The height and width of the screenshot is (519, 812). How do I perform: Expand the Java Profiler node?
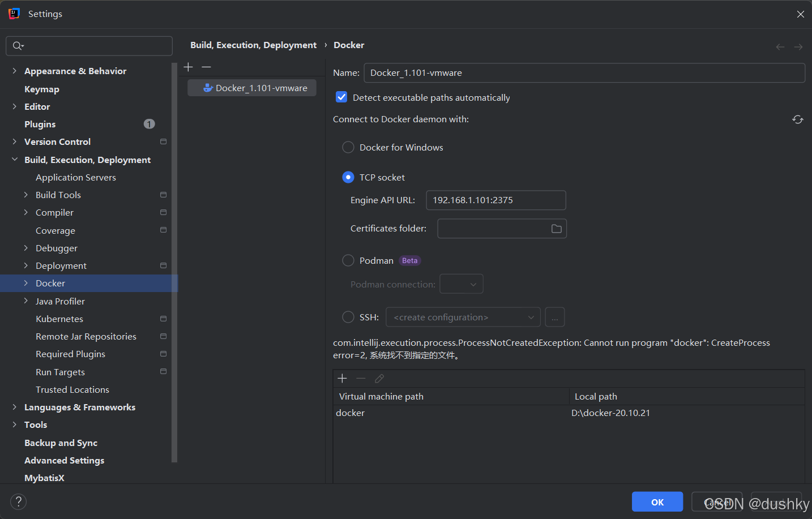click(x=26, y=301)
